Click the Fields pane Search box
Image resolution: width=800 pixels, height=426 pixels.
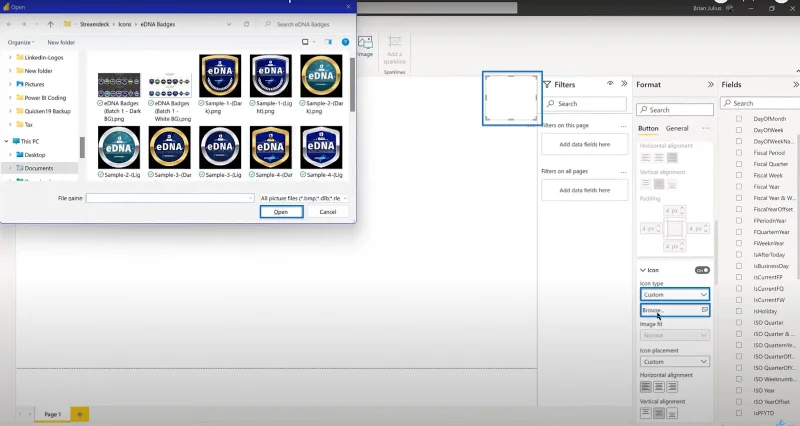click(760, 103)
